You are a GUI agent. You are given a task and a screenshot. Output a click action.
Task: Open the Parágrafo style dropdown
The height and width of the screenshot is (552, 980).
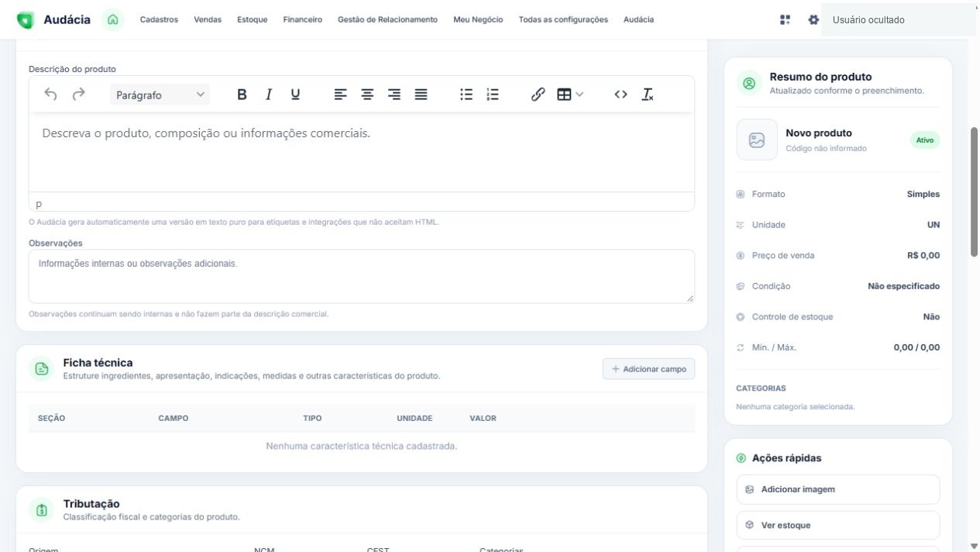tap(160, 95)
